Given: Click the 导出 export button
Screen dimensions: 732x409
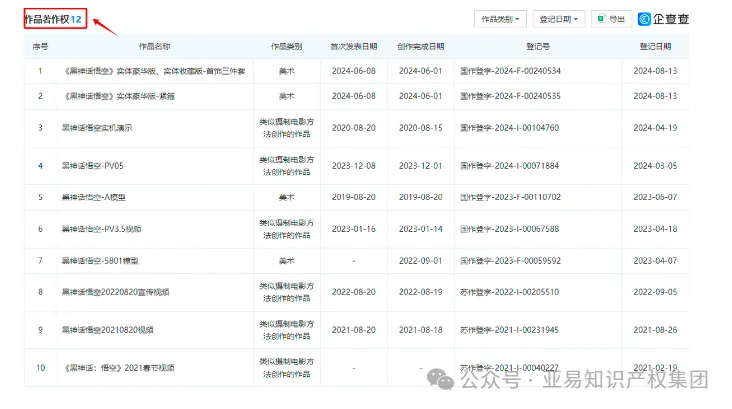Looking at the screenshot, I should coord(611,19).
